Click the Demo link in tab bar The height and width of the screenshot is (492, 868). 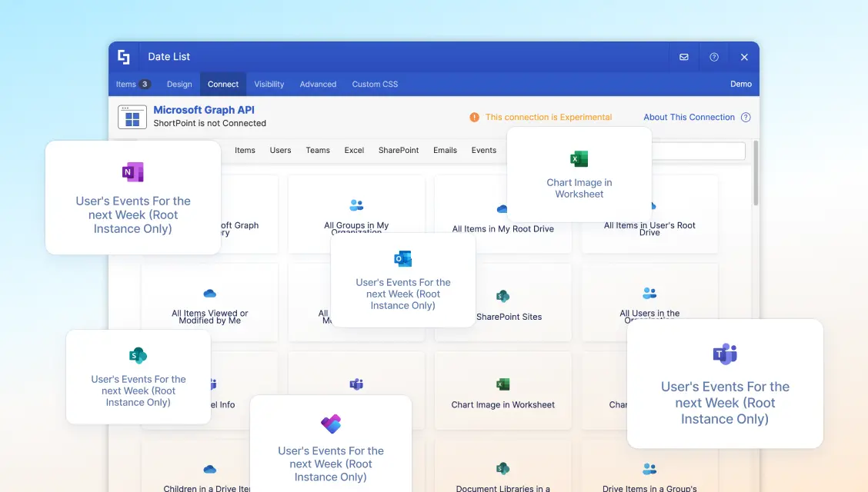(741, 84)
